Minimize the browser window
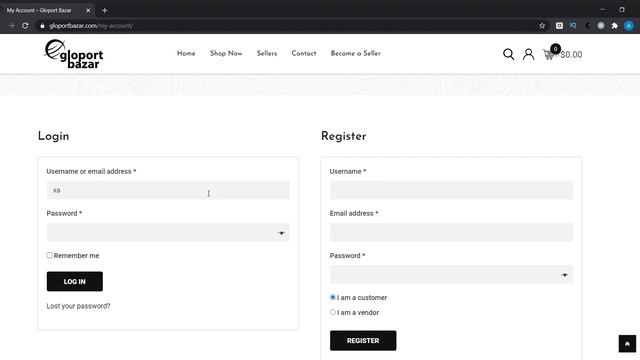640x360 pixels. 602,9
